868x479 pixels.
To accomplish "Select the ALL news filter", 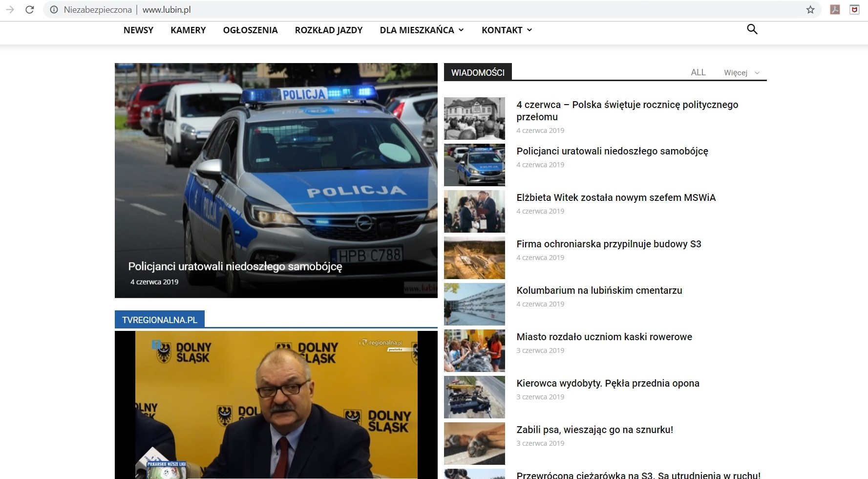I will click(x=698, y=72).
